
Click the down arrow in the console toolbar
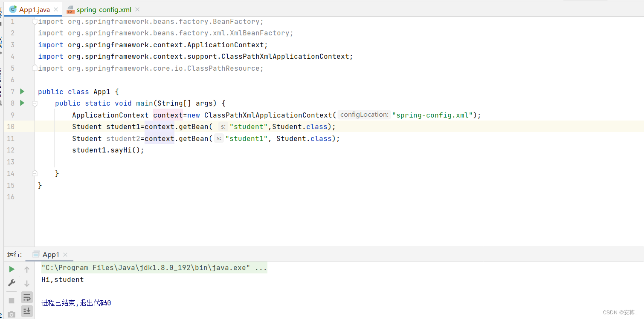(27, 283)
